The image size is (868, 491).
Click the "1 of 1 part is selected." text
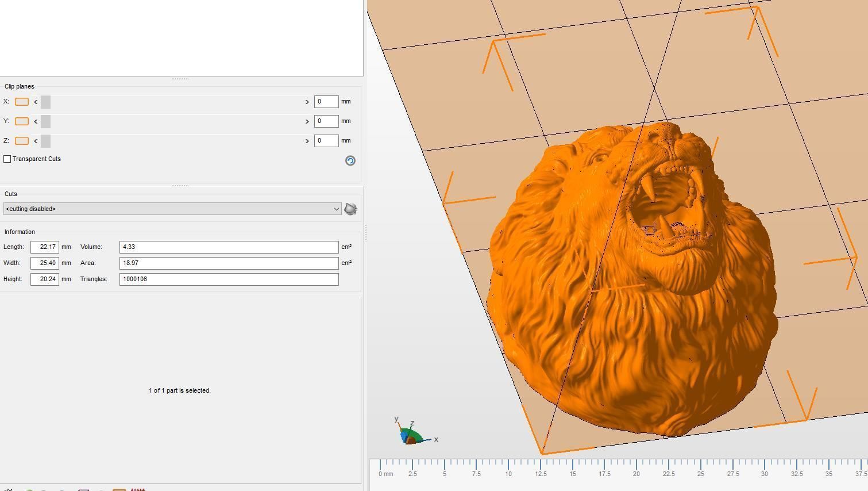pos(180,390)
